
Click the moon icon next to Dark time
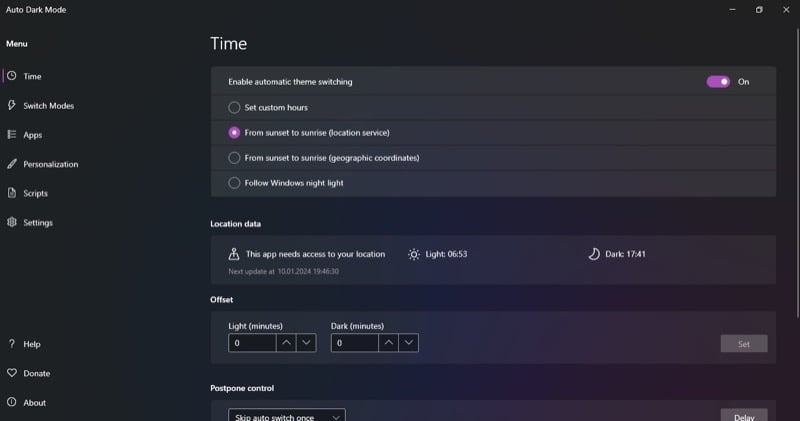pos(594,254)
